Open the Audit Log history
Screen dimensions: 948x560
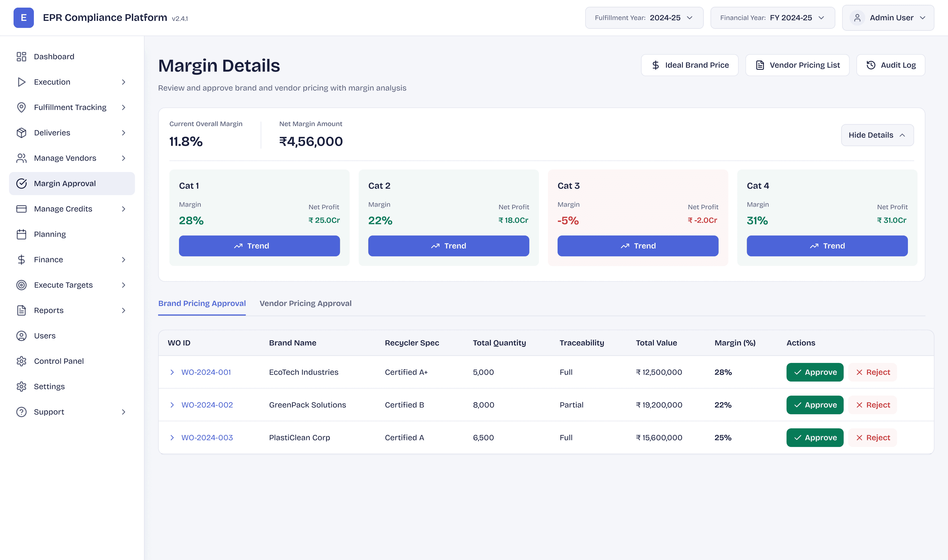pyautogui.click(x=891, y=65)
